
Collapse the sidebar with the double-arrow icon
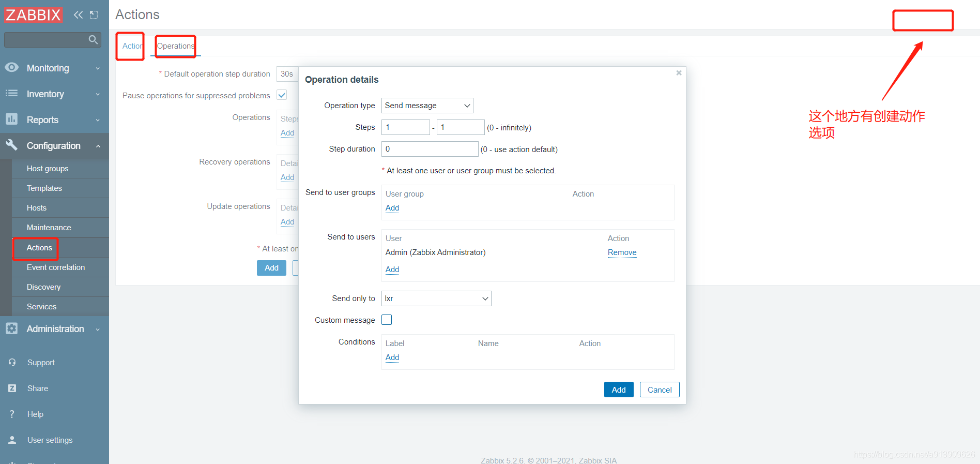click(x=78, y=14)
